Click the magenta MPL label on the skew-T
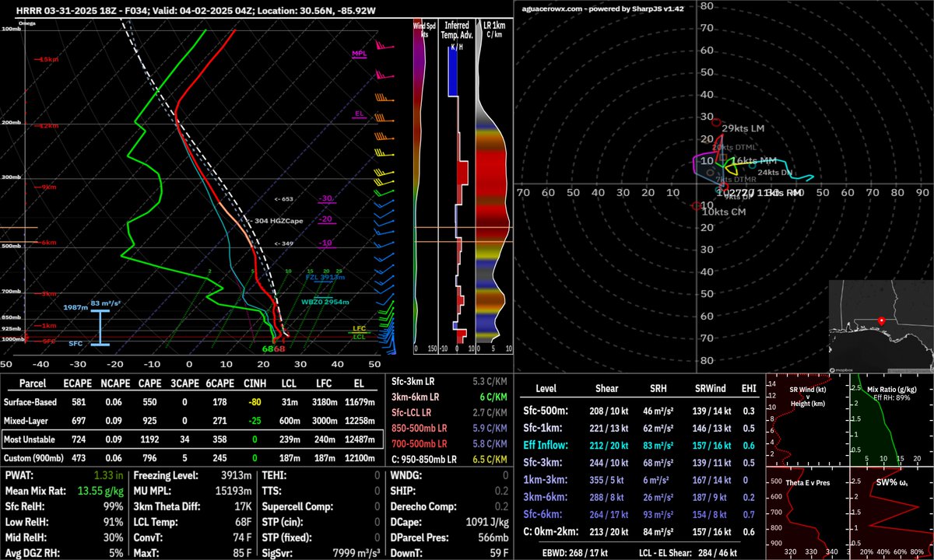 pyautogui.click(x=360, y=54)
